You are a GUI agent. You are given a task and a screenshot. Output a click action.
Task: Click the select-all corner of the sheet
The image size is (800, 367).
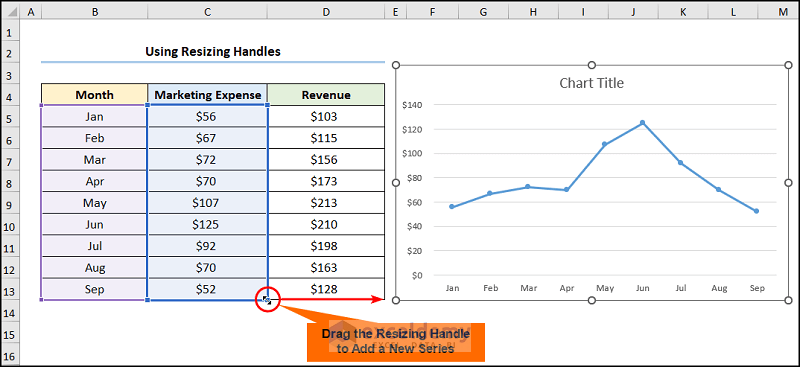tap(10, 12)
